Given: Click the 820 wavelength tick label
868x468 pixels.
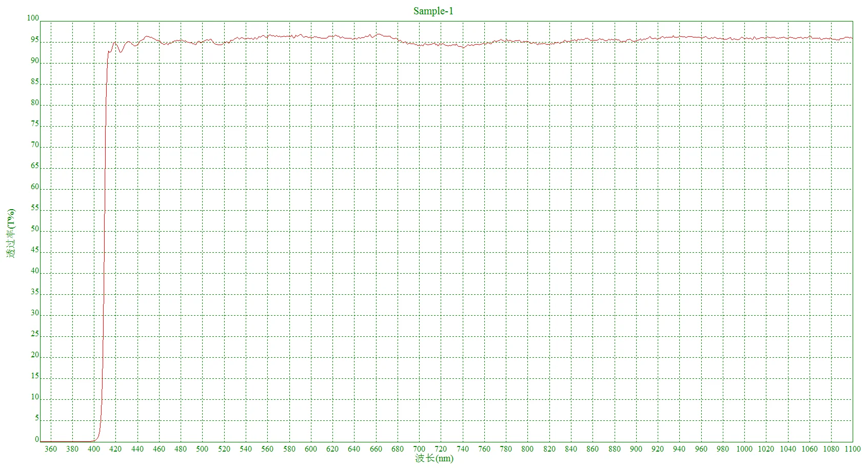Looking at the screenshot, I should pos(549,449).
